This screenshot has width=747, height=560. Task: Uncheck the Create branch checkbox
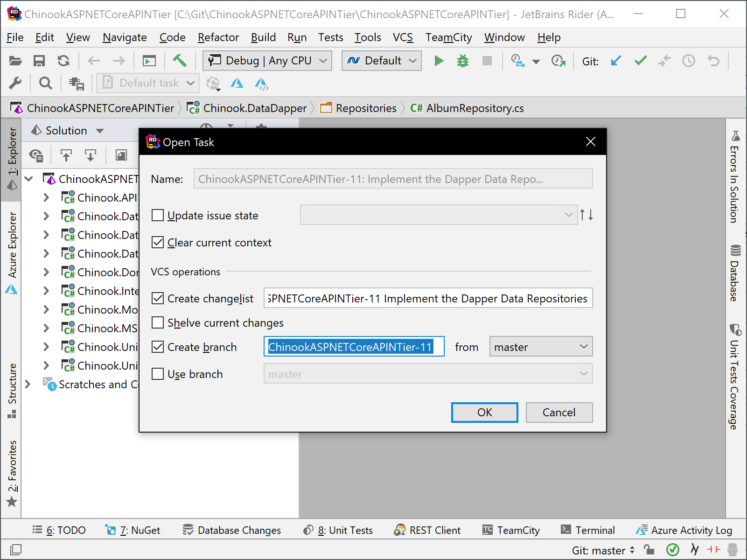(158, 347)
